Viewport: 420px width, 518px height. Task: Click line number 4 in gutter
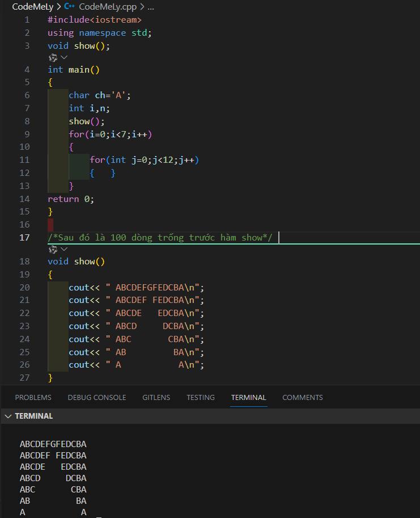27,70
